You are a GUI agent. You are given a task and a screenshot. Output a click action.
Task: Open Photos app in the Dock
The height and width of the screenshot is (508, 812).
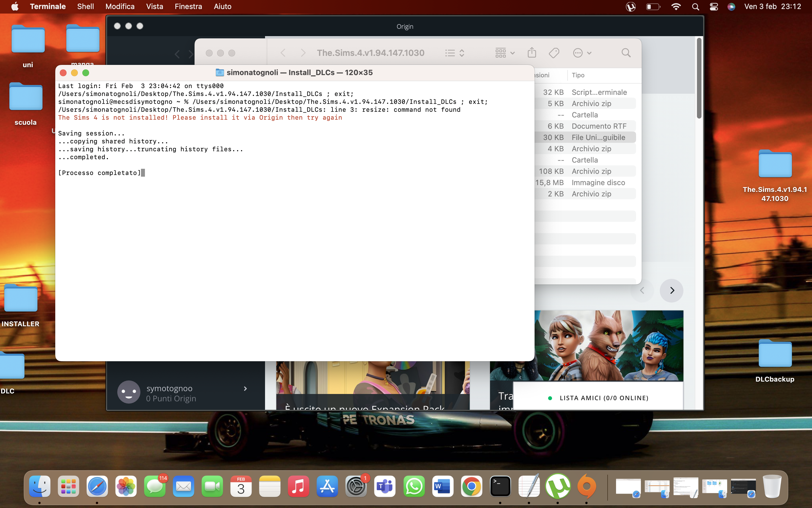(x=126, y=486)
